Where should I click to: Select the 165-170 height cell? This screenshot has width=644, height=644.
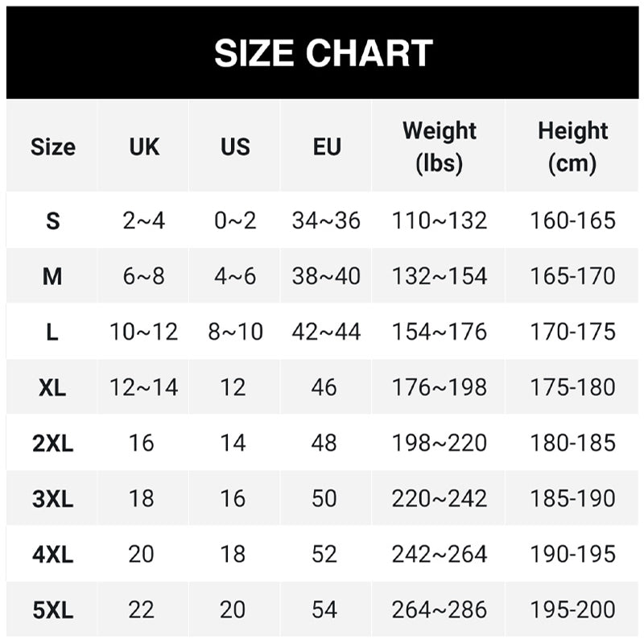[x=572, y=276]
